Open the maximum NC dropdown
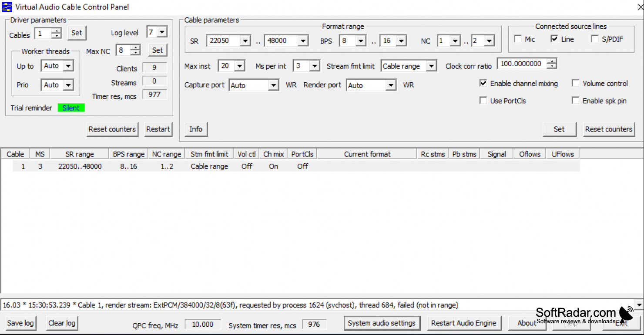 [x=489, y=41]
